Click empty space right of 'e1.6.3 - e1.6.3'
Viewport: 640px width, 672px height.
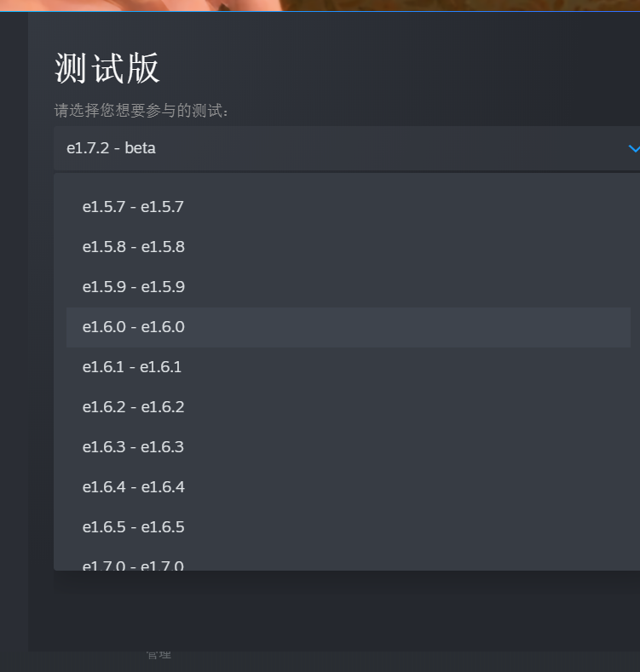pos(407,447)
